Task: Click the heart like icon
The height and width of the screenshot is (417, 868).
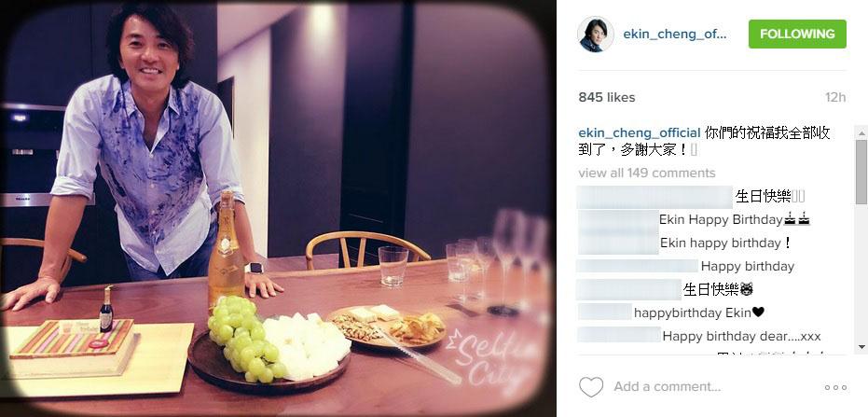Action: [x=591, y=386]
